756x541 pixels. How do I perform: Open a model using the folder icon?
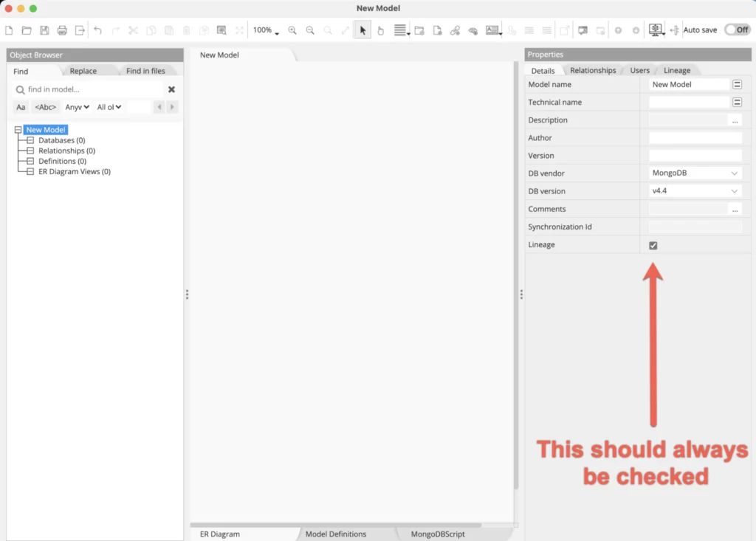pos(27,30)
